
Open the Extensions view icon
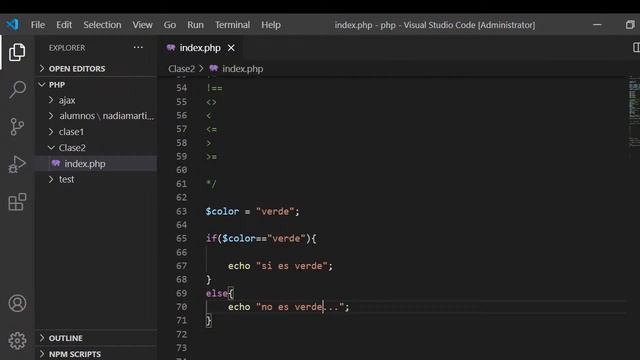coord(17,202)
